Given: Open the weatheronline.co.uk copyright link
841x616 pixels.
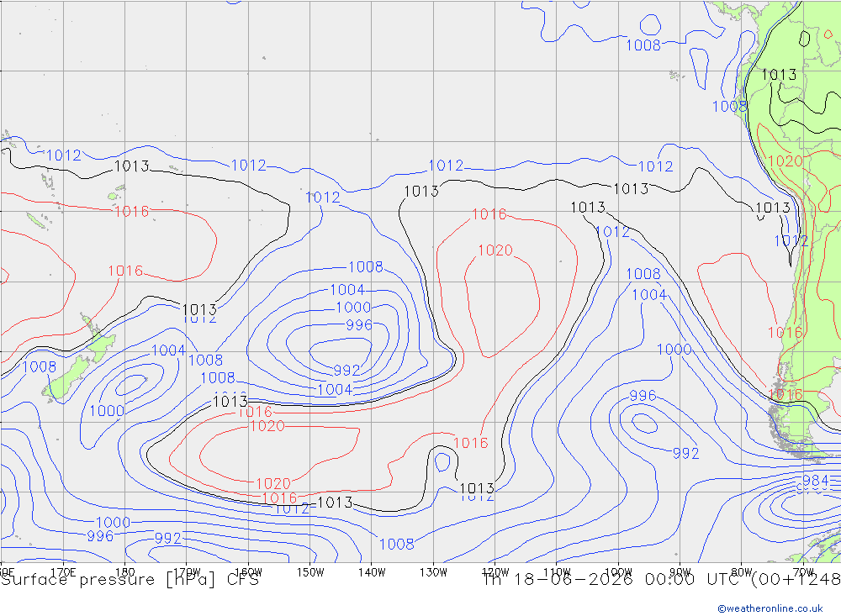Looking at the screenshot, I should 770,608.
